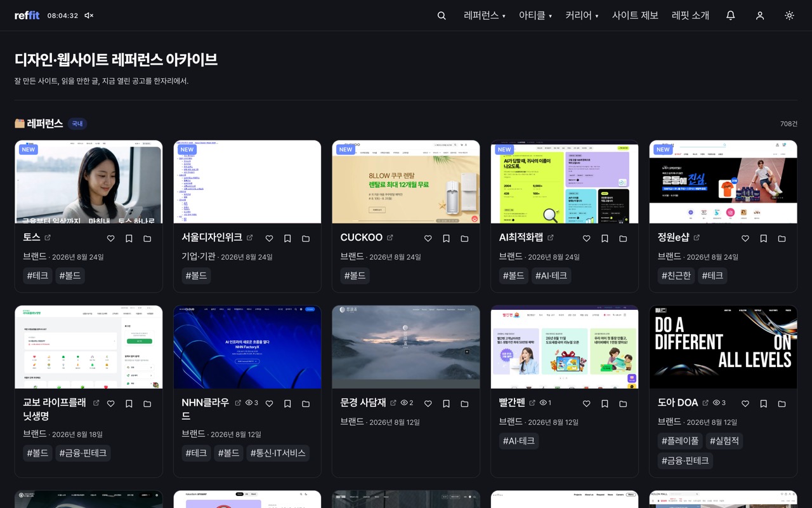Add 도아 DOA to folder
Image resolution: width=812 pixels, height=508 pixels.
click(782, 404)
